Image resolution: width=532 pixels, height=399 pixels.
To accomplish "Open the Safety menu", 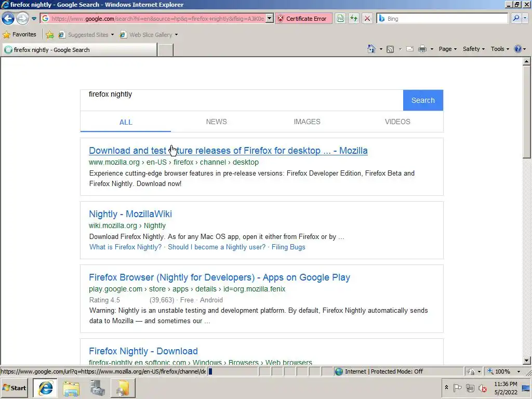I will [x=474, y=49].
